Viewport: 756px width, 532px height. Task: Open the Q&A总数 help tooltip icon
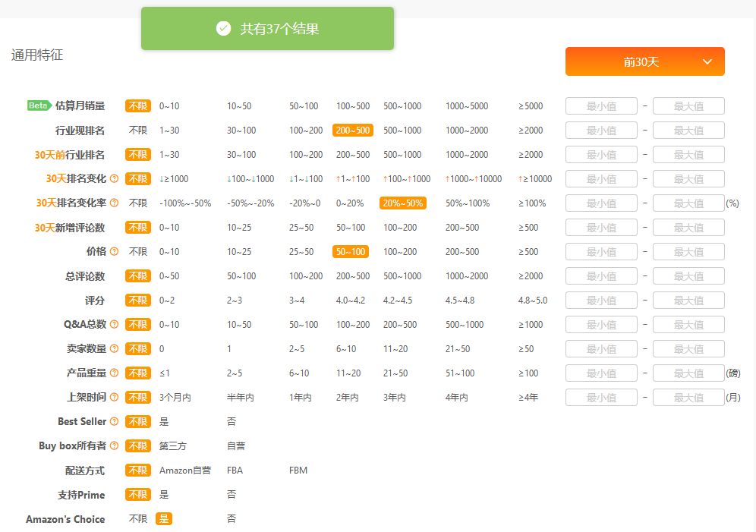pyautogui.click(x=115, y=325)
